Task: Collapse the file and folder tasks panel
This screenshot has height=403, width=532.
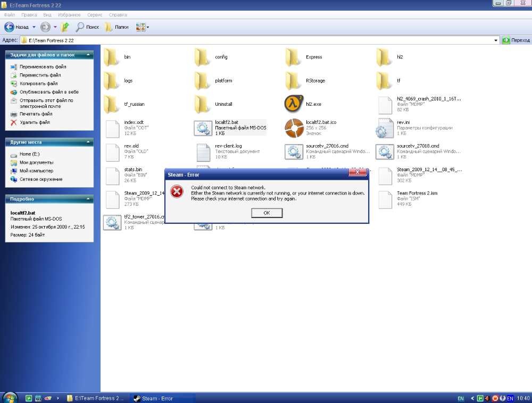Action: [88, 55]
